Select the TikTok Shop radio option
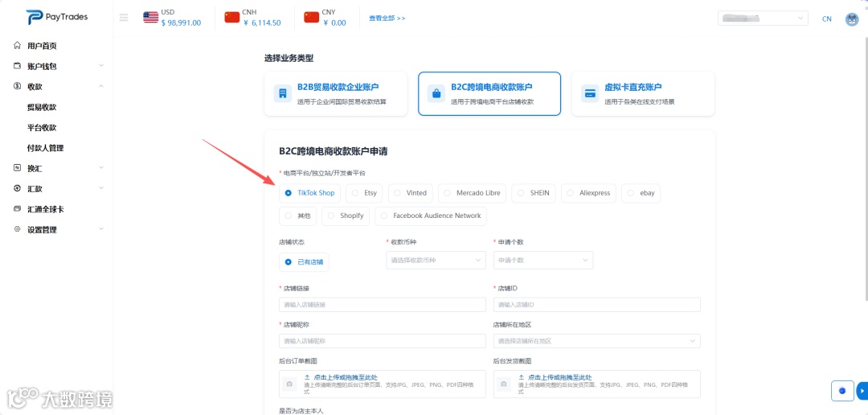The width and height of the screenshot is (868, 415). 309,193
